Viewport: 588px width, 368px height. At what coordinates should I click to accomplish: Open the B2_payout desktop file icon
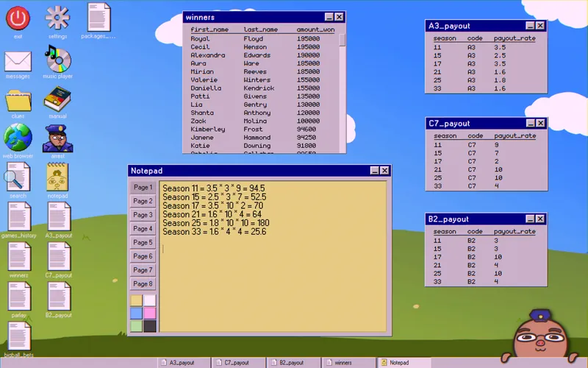(59, 297)
